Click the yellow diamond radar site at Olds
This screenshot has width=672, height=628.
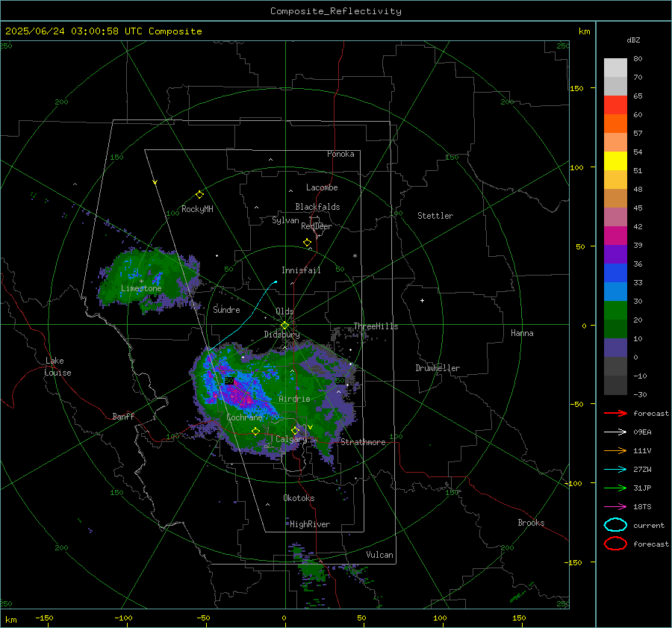[x=284, y=326]
